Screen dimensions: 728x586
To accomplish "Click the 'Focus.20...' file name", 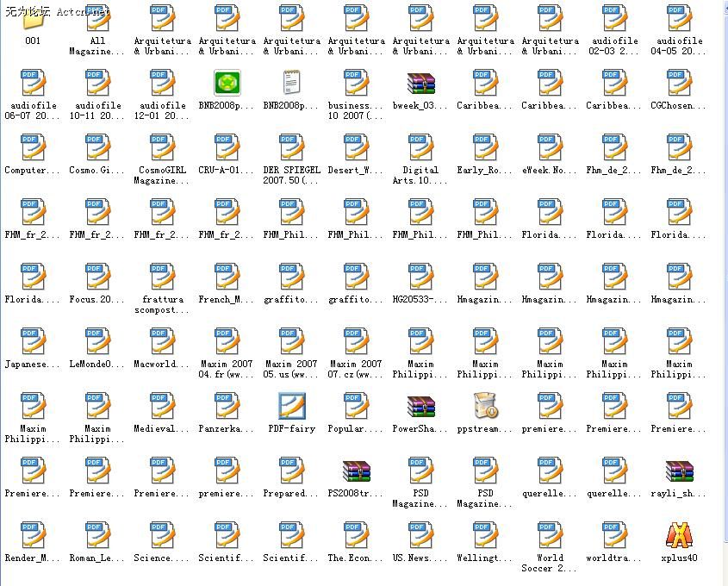I will click(97, 300).
